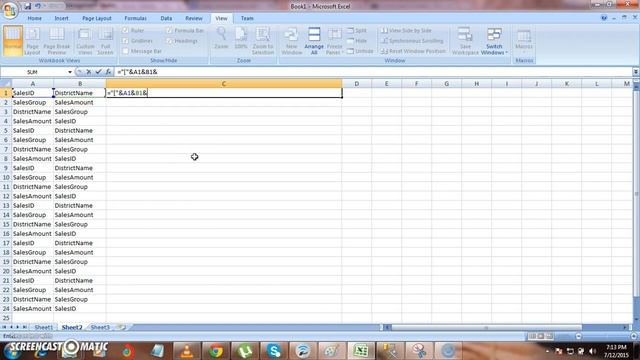
Task: Click Insert Function fx icon
Action: (x=108, y=72)
